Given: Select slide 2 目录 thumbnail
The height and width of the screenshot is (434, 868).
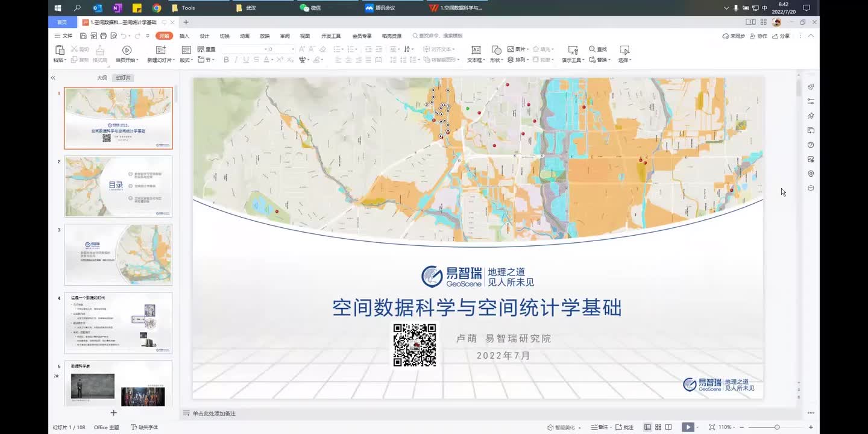Looking at the screenshot, I should [x=118, y=186].
